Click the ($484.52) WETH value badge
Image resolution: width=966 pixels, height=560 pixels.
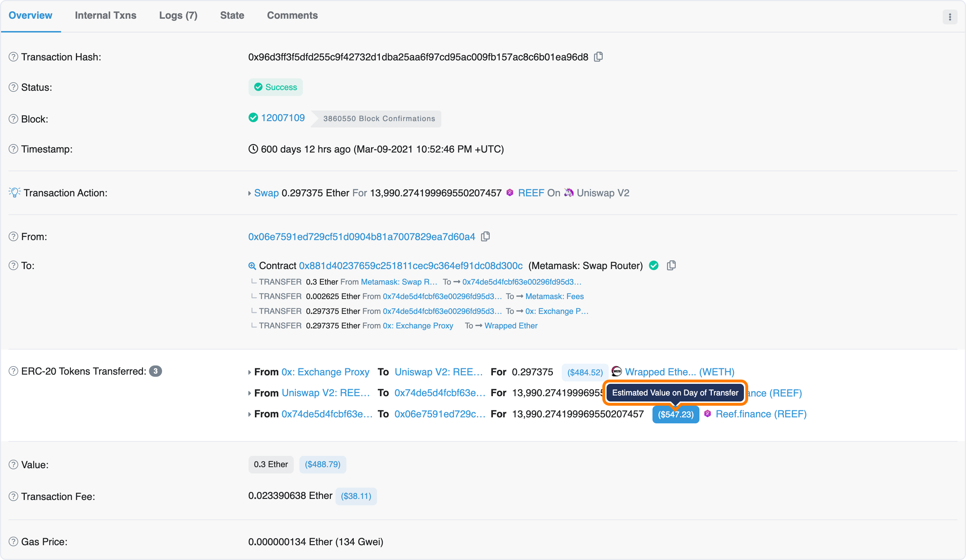pos(585,372)
